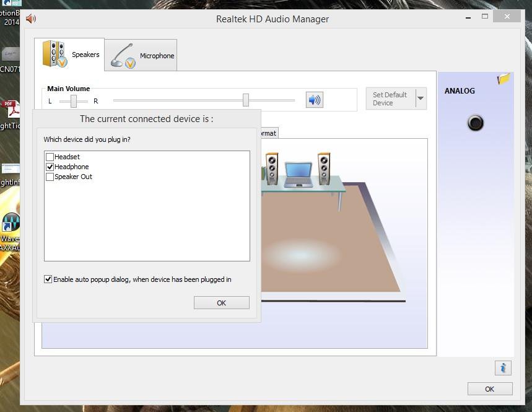Viewport: 532px width, 412px height.
Task: Click the Set Default Device button
Action: point(391,99)
